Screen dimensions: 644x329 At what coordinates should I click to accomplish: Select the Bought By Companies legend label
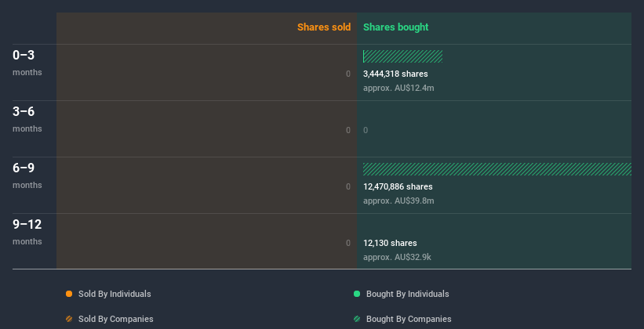(409, 319)
